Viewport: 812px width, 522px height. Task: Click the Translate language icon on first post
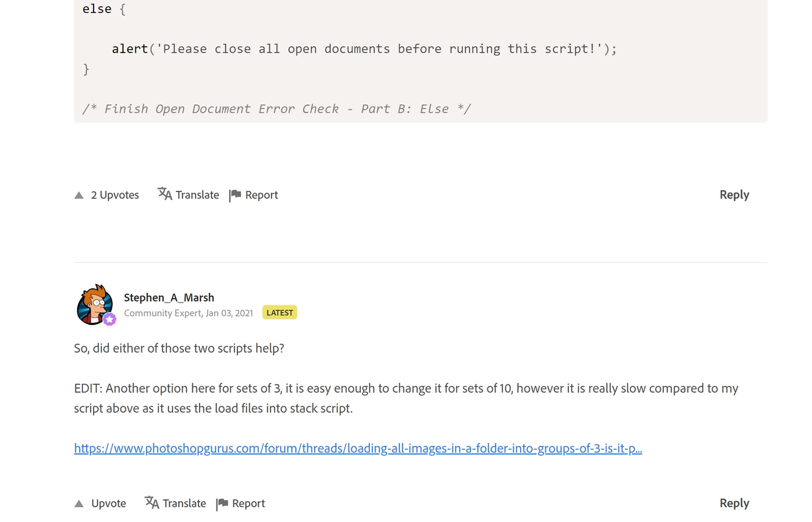[x=165, y=194]
